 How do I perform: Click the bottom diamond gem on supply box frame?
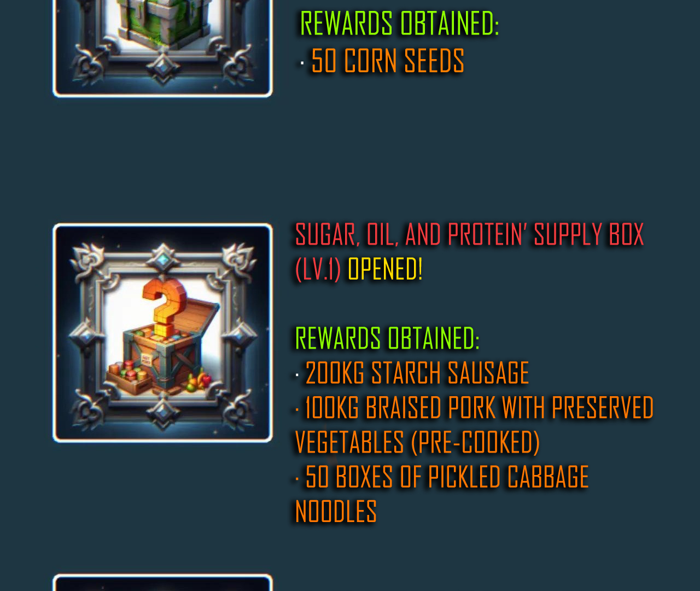tap(163, 412)
